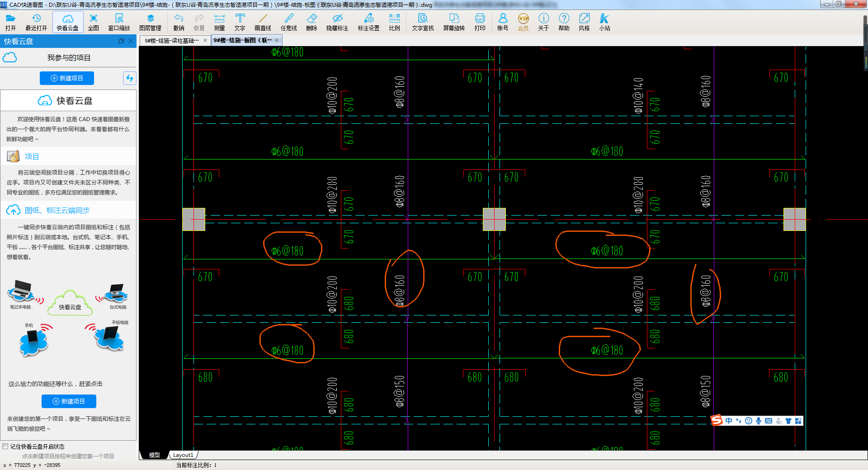868x470 pixels.
Task: Click 图纸、标注云端同步 heading
Action: tap(57, 211)
